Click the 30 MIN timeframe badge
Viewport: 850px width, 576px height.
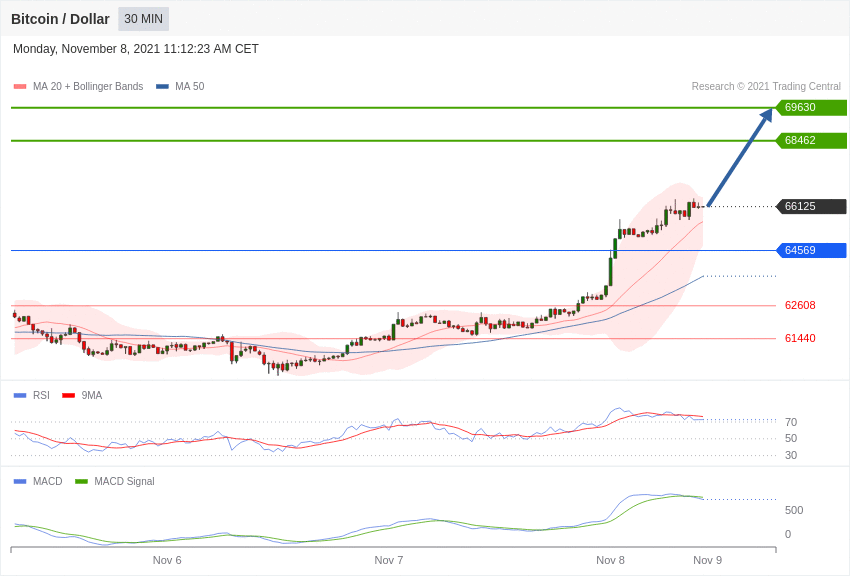tap(143, 19)
